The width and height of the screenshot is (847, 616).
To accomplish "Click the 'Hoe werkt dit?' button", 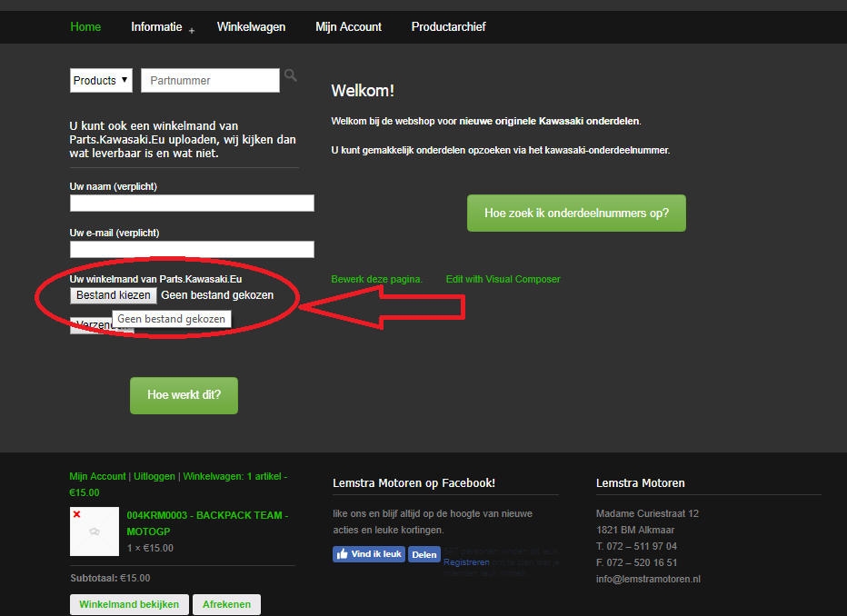I will pos(184,395).
